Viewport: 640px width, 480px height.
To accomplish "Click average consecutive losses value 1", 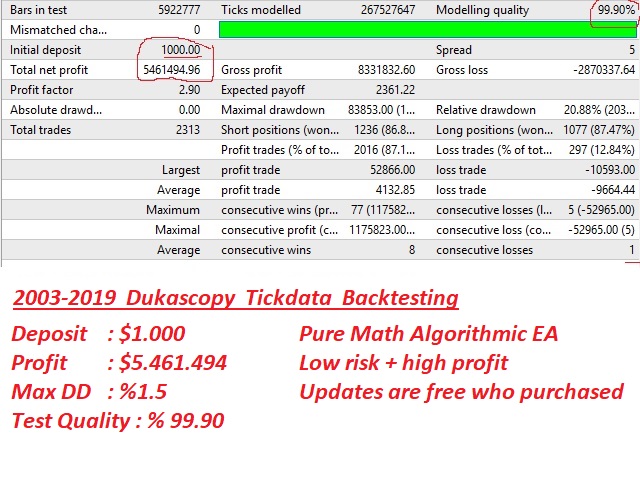I will 632,250.
